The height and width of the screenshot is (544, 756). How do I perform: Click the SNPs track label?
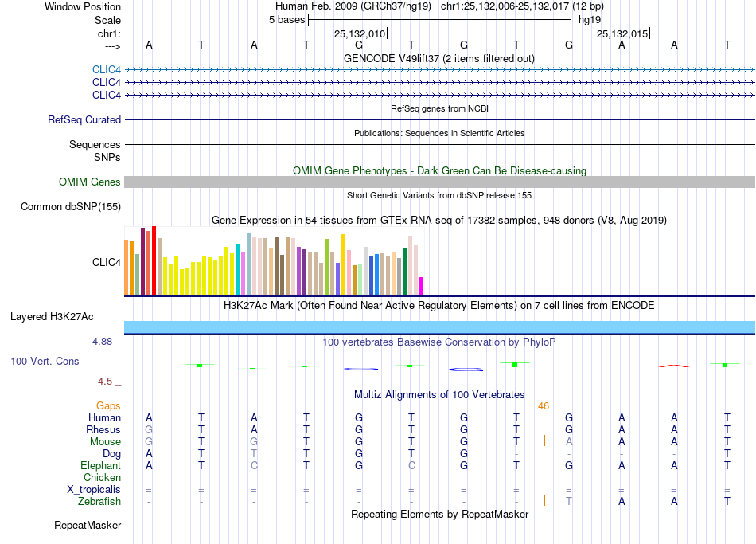click(x=107, y=157)
